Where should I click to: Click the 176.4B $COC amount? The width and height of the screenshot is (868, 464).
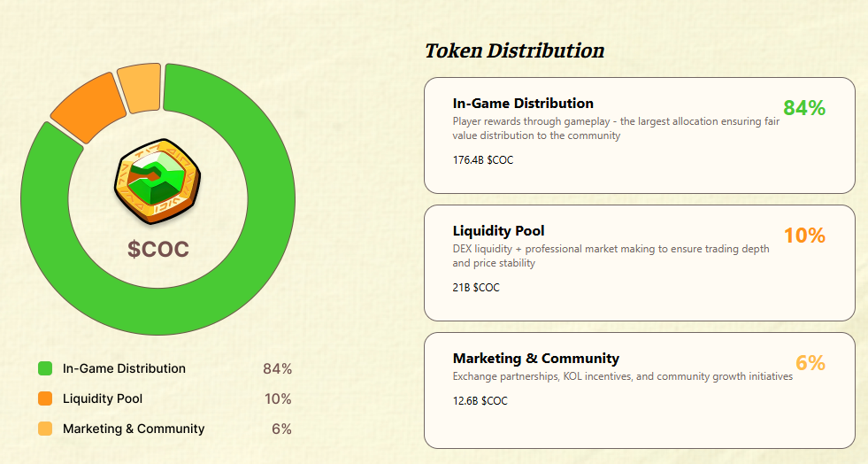(x=482, y=160)
